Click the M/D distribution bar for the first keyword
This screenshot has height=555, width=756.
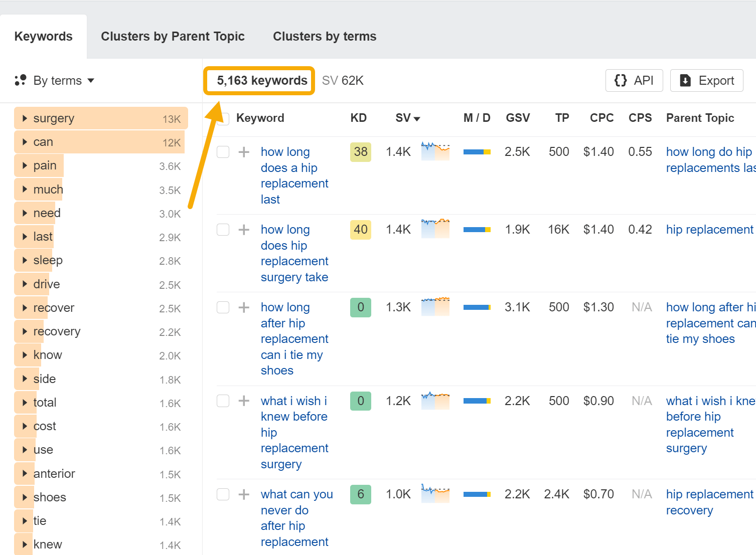click(x=476, y=151)
